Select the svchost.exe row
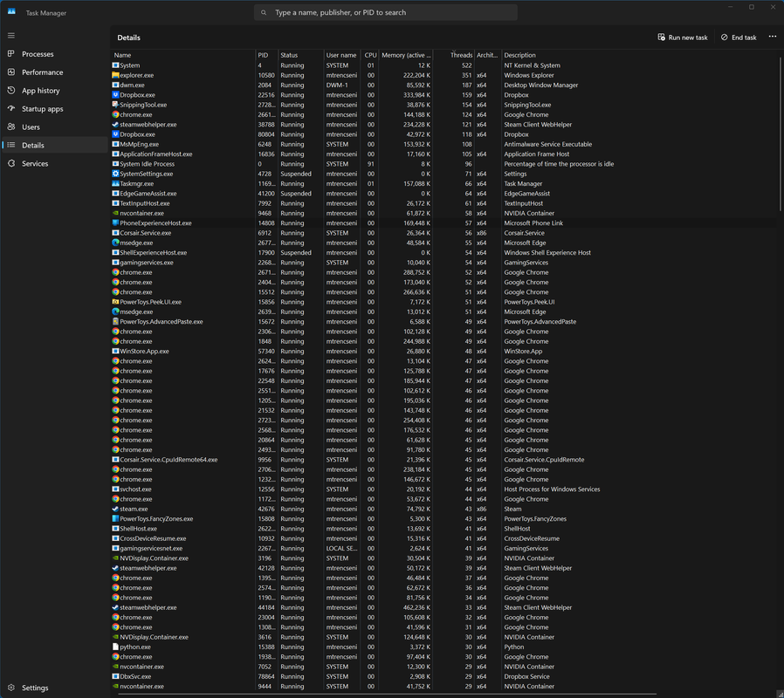This screenshot has width=784, height=698. pos(444,489)
